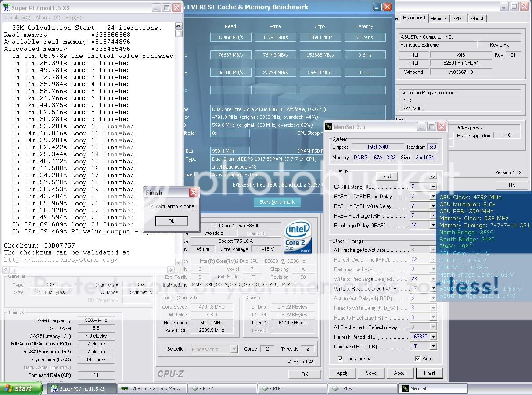Click the Start Benchmark button in EVEREST

click(x=277, y=202)
